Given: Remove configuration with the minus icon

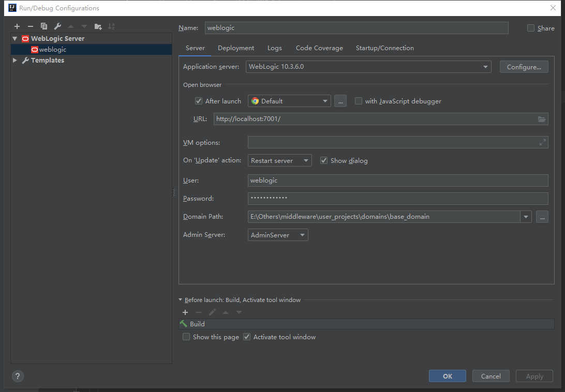Looking at the screenshot, I should pos(30,26).
